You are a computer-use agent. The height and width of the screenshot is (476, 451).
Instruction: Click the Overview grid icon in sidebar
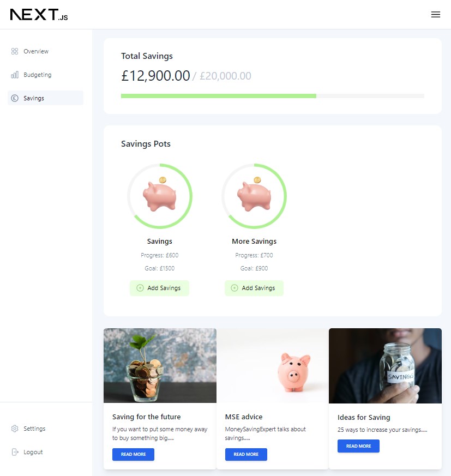tap(15, 51)
